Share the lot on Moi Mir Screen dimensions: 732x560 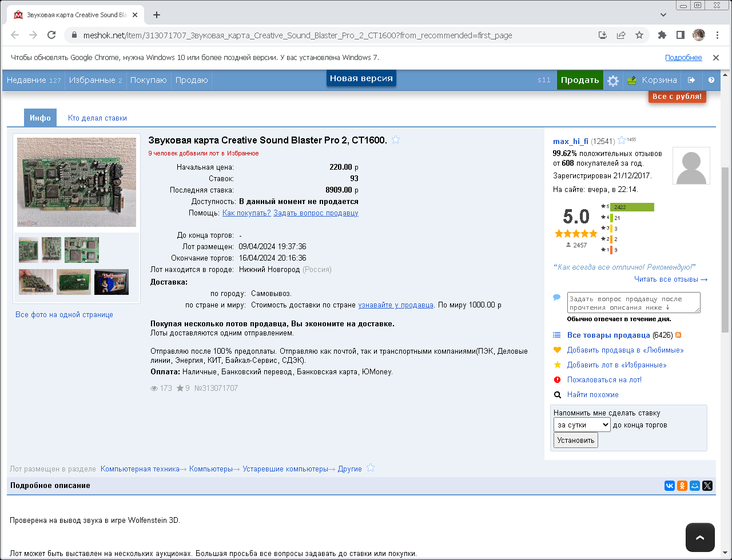[695, 486]
